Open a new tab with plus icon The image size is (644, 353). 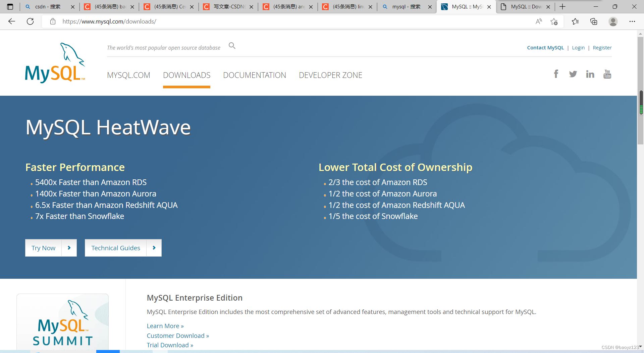[x=562, y=7]
